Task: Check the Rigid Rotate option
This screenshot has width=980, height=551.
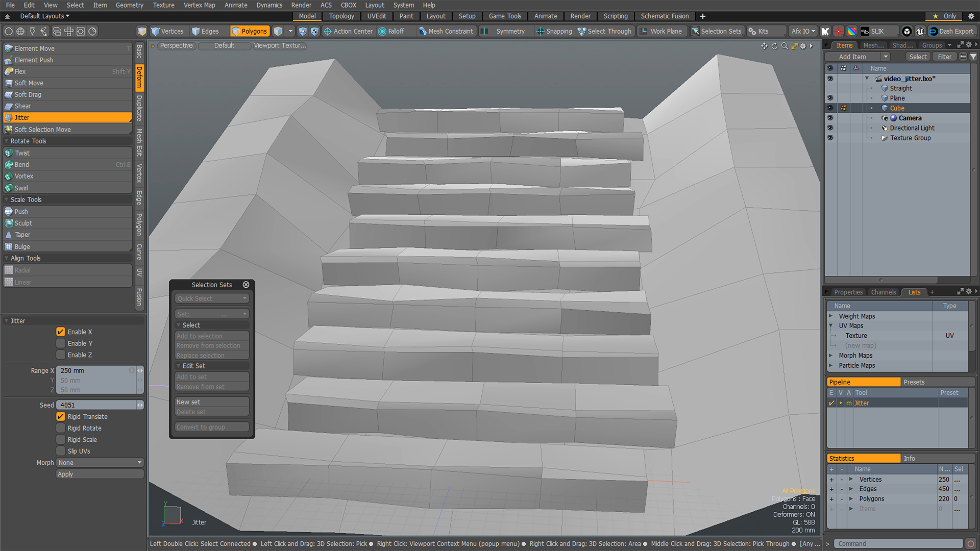Action: pos(61,428)
